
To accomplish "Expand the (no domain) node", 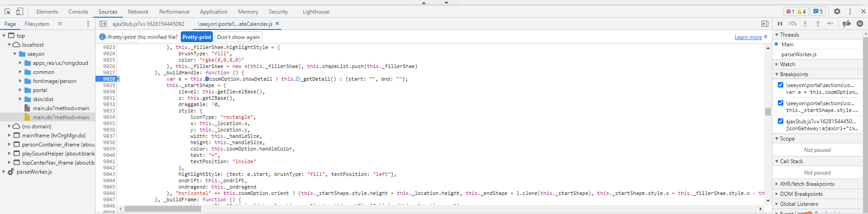I will [10, 126].
